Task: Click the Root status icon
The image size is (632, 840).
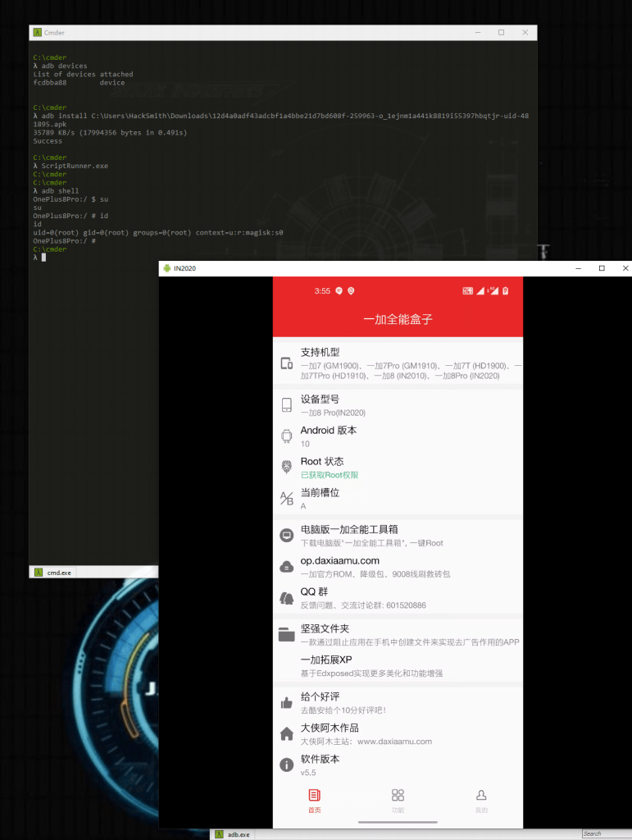Action: pyautogui.click(x=287, y=468)
